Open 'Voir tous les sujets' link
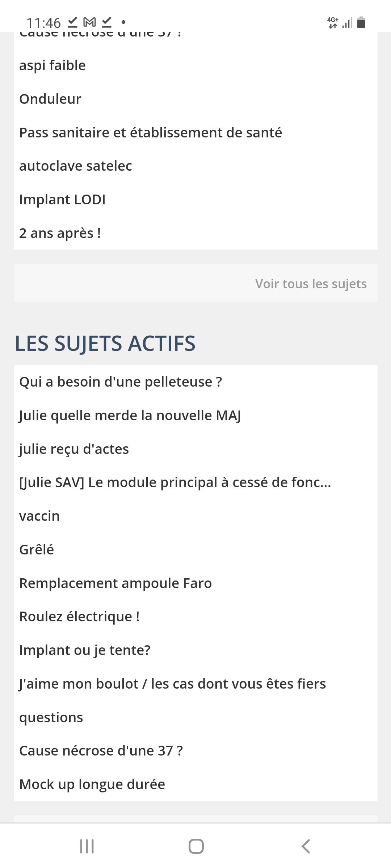Screen dimensions: 391x868 [311, 284]
